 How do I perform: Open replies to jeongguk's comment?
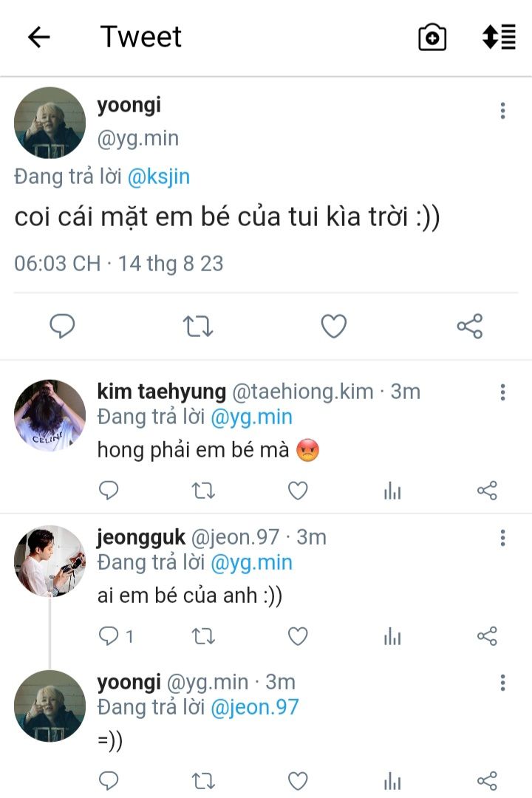point(115,636)
